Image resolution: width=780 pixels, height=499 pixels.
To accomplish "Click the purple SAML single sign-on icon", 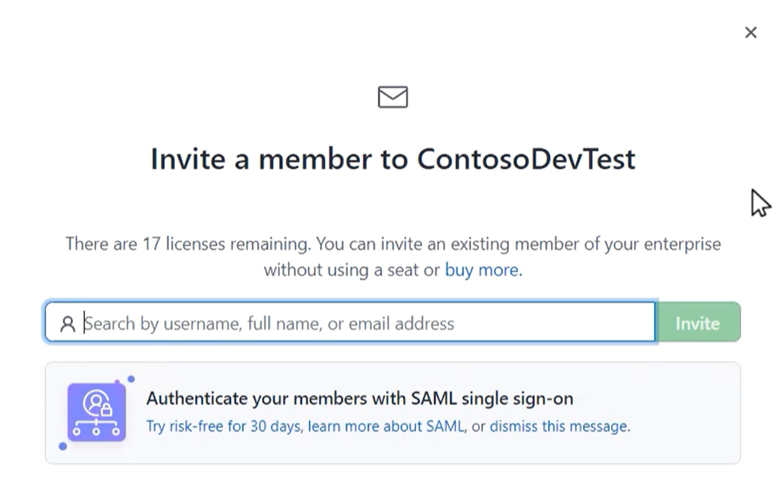I will [x=97, y=412].
